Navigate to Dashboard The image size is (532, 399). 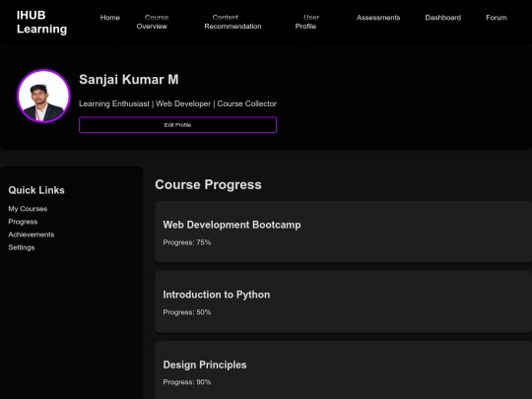pos(442,18)
